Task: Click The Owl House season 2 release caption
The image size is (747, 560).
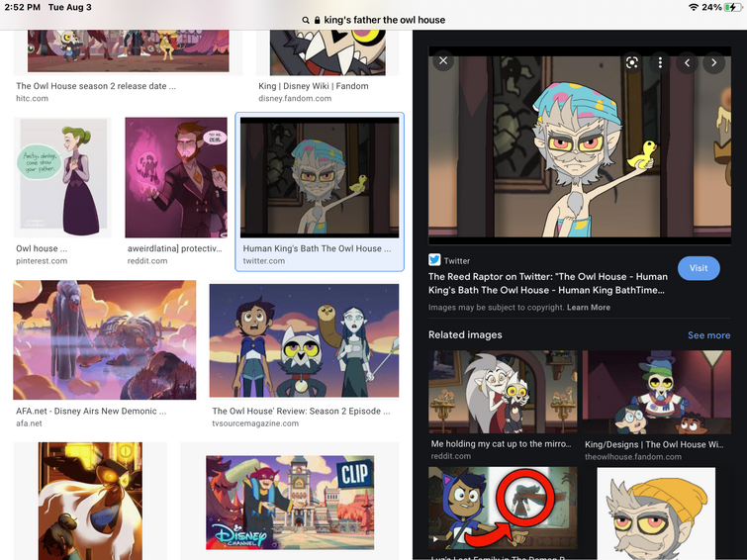Action: point(96,86)
